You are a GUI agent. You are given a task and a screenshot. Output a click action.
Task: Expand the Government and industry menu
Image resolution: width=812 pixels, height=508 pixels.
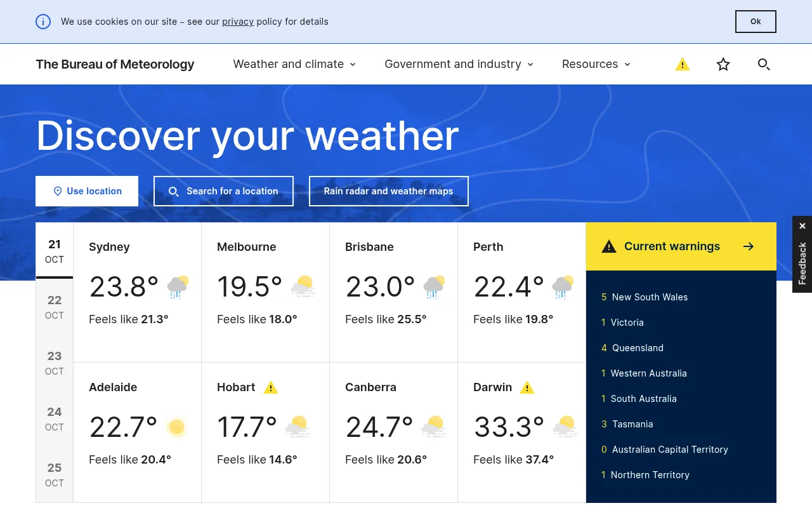[459, 64]
